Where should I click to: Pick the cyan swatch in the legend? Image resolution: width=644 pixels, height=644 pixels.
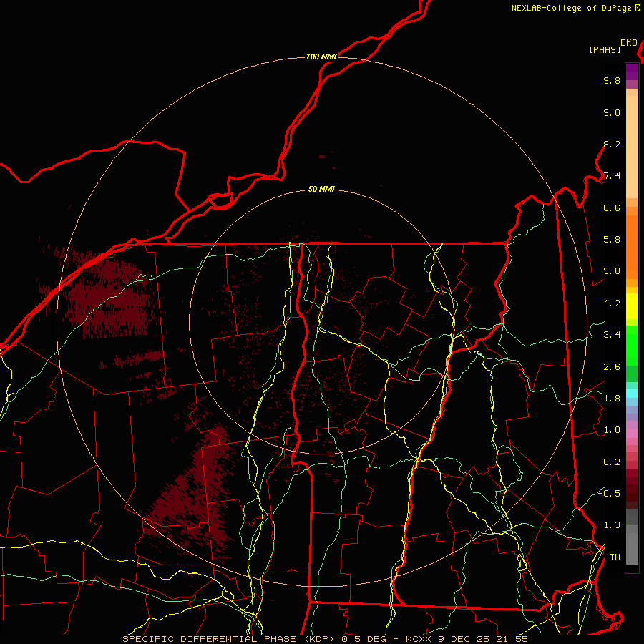tap(632, 394)
